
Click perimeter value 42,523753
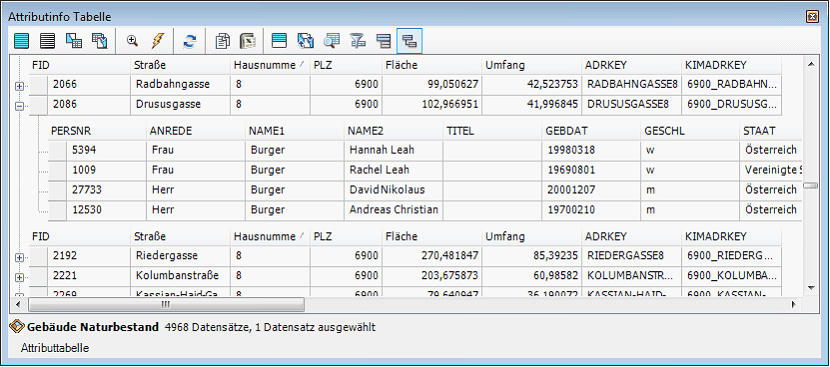(x=531, y=85)
